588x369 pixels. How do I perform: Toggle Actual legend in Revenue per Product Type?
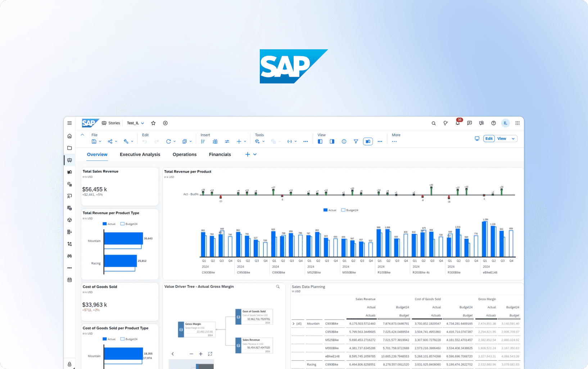109,224
